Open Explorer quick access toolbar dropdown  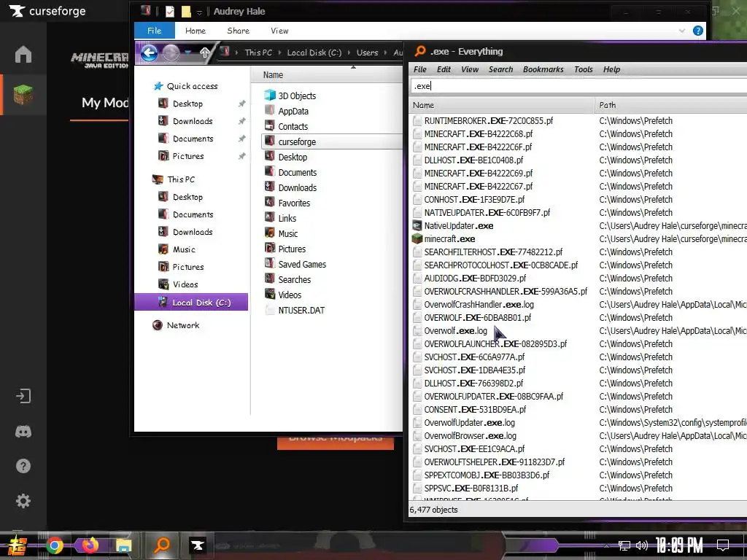pyautogui.click(x=199, y=12)
